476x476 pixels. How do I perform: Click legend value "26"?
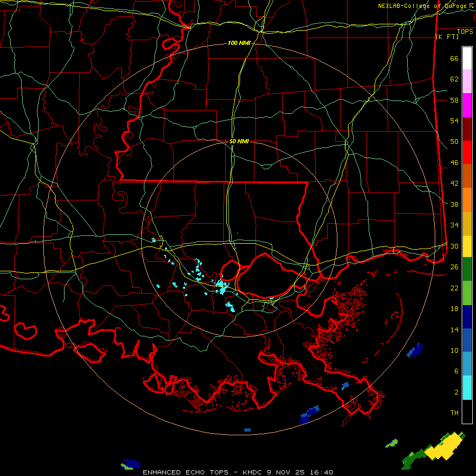click(454, 267)
